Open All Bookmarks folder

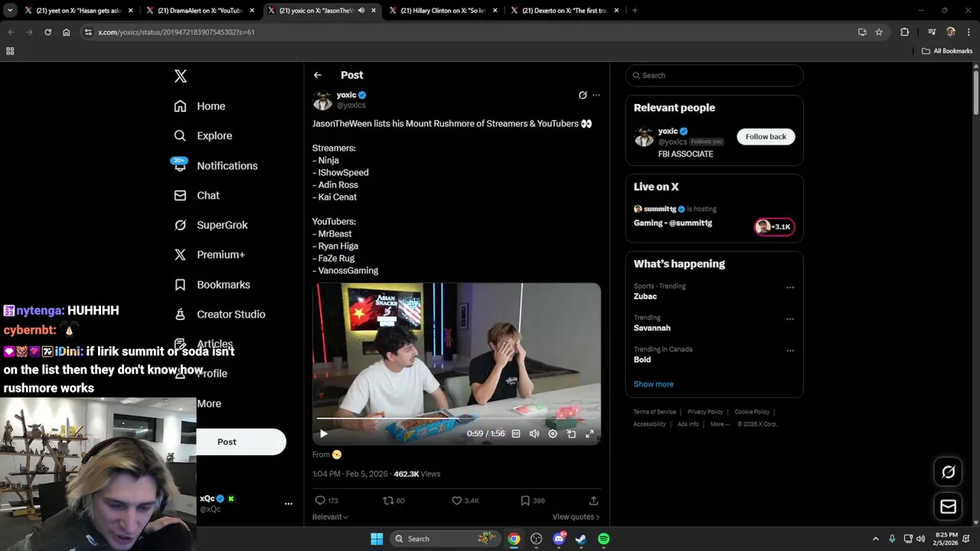point(947,51)
